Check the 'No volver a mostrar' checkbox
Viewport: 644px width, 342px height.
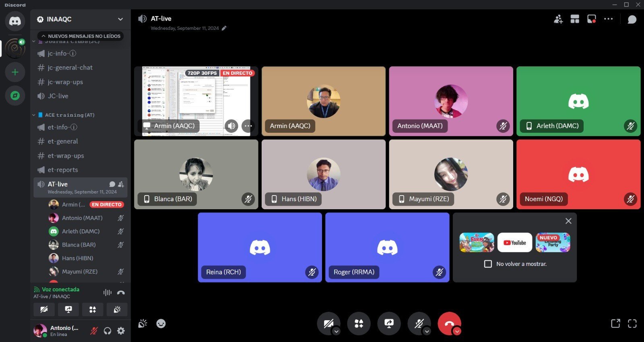(x=488, y=264)
